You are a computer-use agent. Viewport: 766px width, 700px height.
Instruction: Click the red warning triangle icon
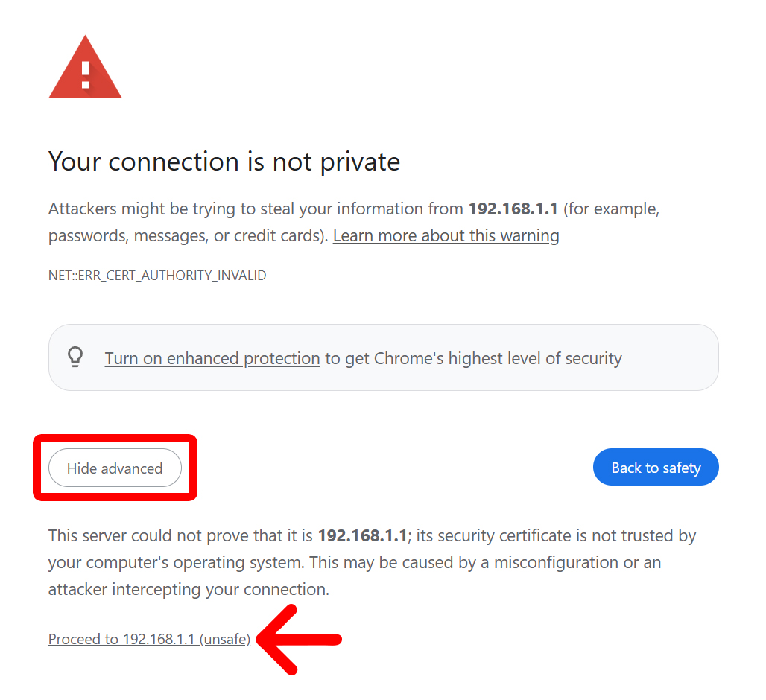pos(85,69)
